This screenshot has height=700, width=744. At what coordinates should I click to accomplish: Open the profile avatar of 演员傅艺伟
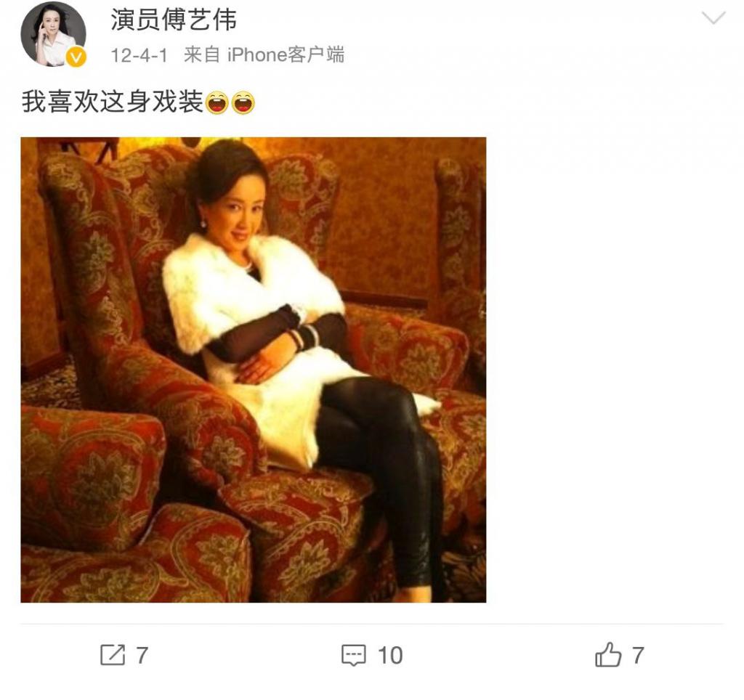(53, 34)
